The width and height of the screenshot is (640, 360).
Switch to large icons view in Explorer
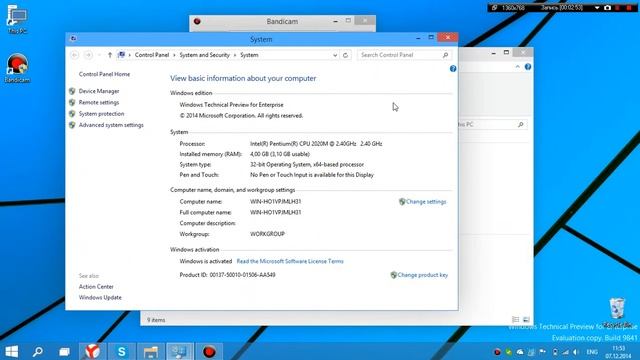tap(526, 320)
